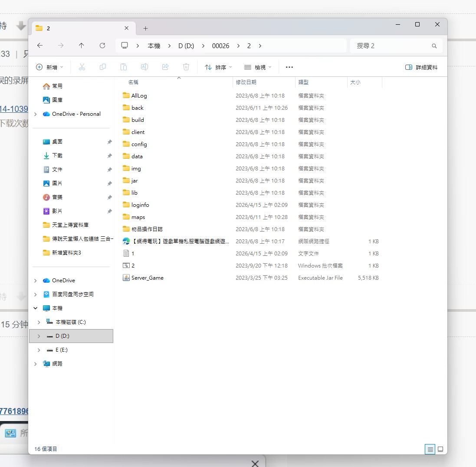The width and height of the screenshot is (476, 467).
Task: Open the 檢視 view dropdown menu
Action: pos(258,67)
